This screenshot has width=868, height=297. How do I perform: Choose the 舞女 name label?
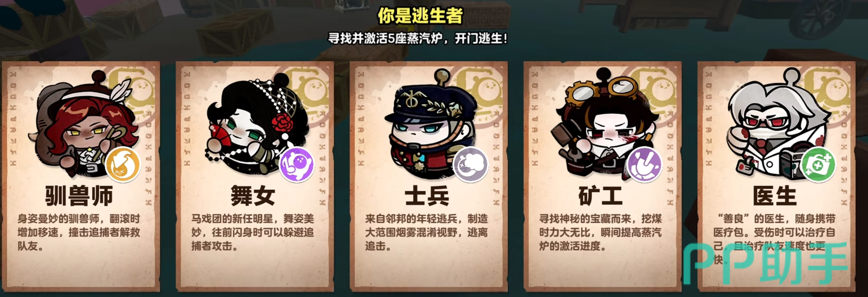(x=253, y=196)
